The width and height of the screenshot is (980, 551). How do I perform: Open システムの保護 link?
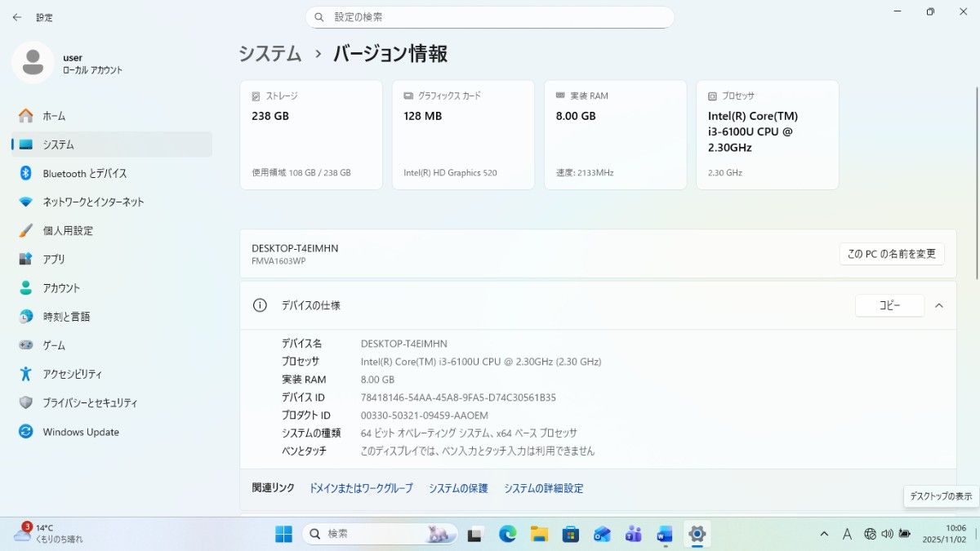pos(458,488)
